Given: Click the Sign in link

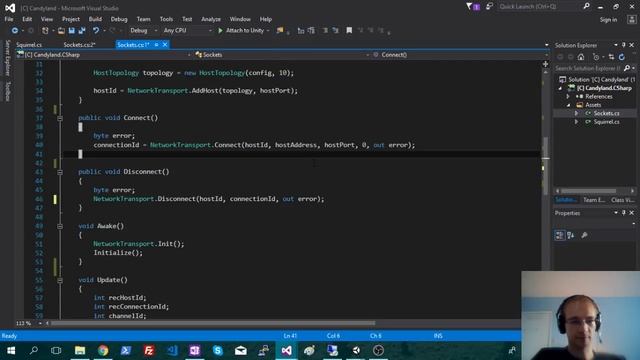Looking at the screenshot, I should (x=608, y=20).
